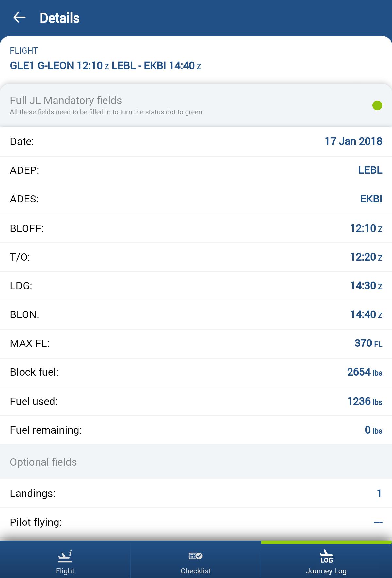This screenshot has width=392, height=578.
Task: Tap the green status dot
Action: tap(377, 105)
